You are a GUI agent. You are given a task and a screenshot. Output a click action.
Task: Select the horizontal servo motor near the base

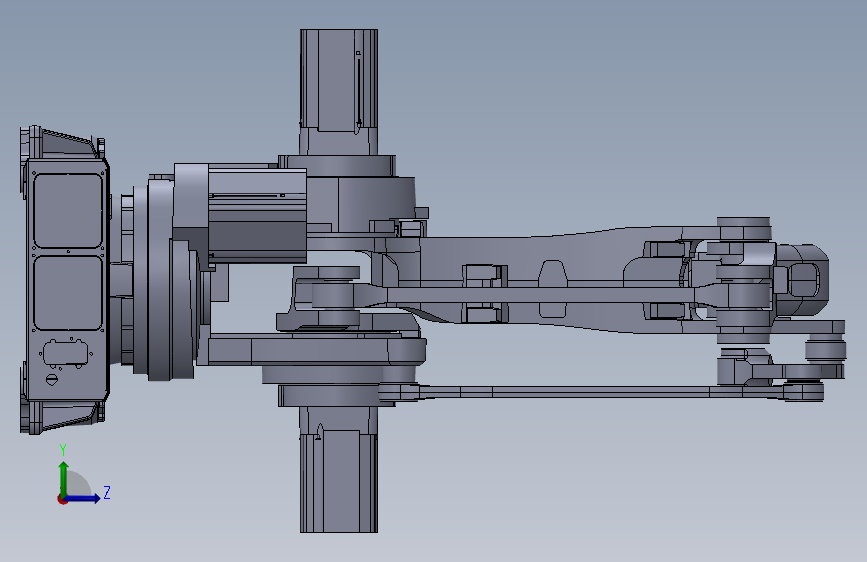(257, 216)
